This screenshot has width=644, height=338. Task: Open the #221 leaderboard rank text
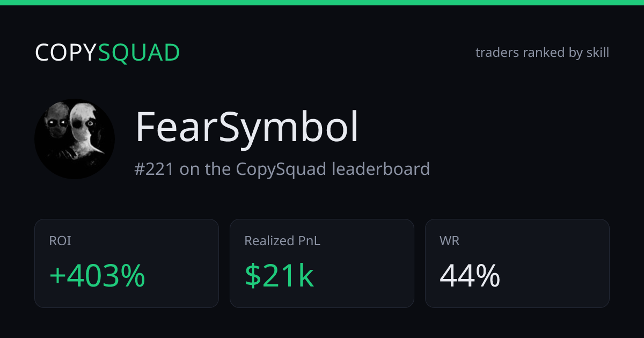click(x=282, y=169)
